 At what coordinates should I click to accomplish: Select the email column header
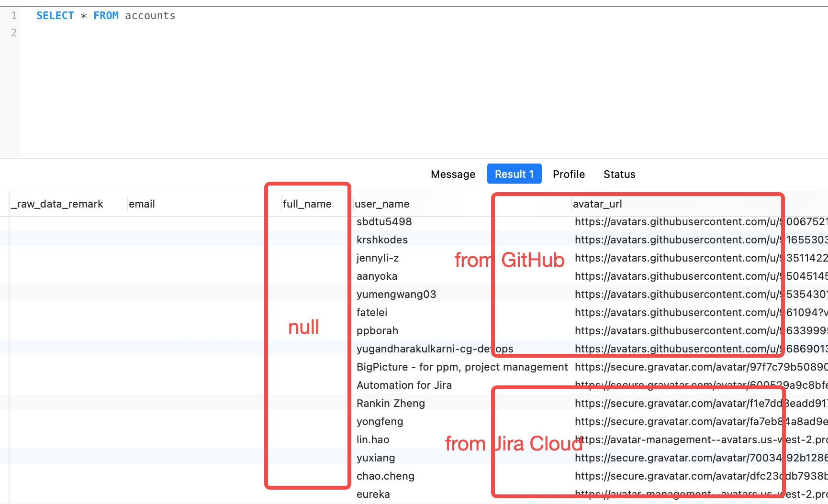pyautogui.click(x=142, y=203)
